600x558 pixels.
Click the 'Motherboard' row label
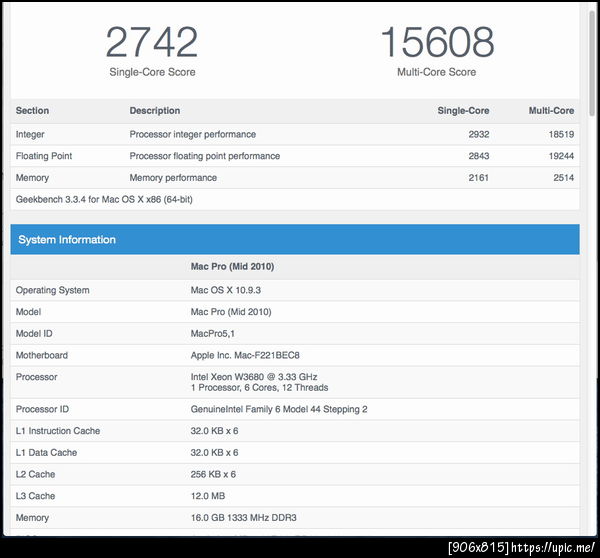click(42, 355)
